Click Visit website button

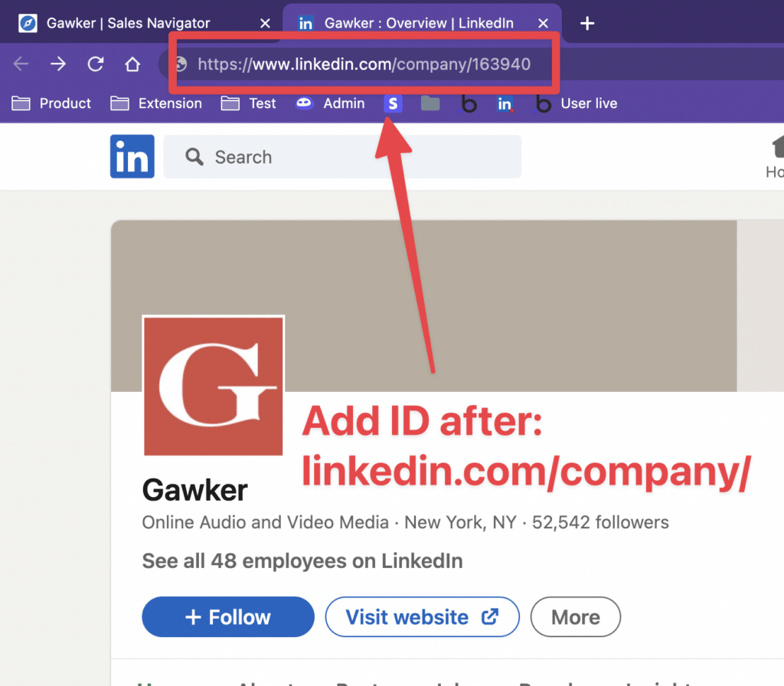pos(422,617)
